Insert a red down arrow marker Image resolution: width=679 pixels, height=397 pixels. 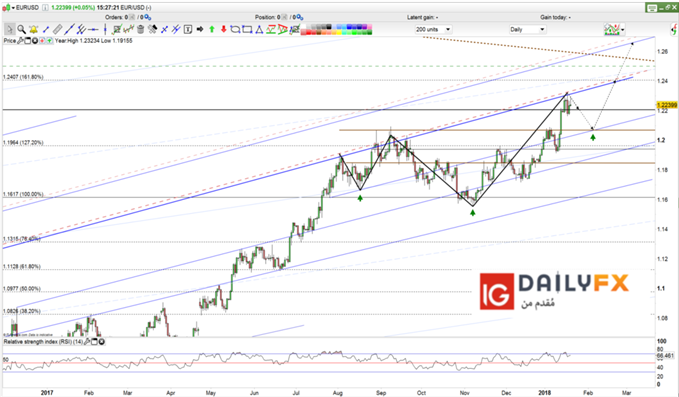click(x=223, y=29)
